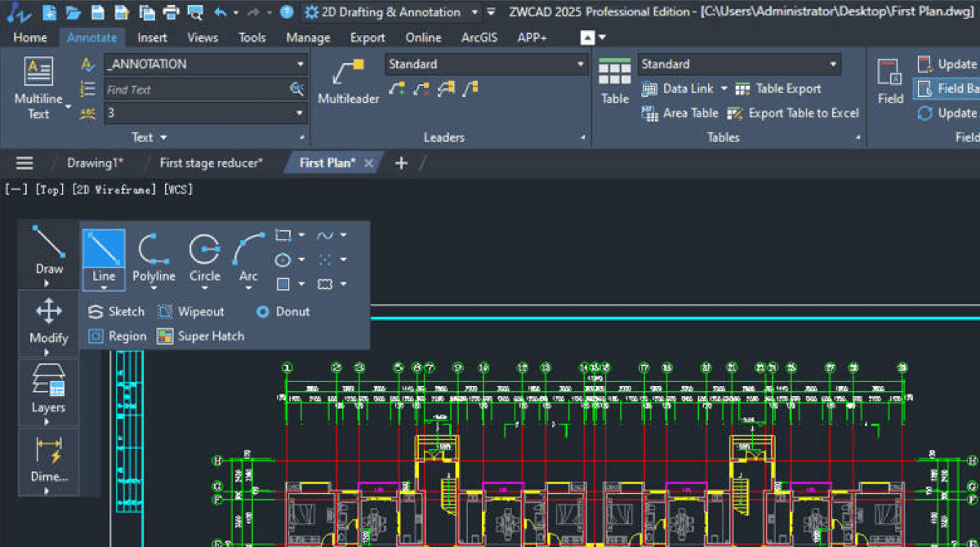Expand the Text panel title arrow
Viewport: 980px width, 547px height.
click(163, 138)
